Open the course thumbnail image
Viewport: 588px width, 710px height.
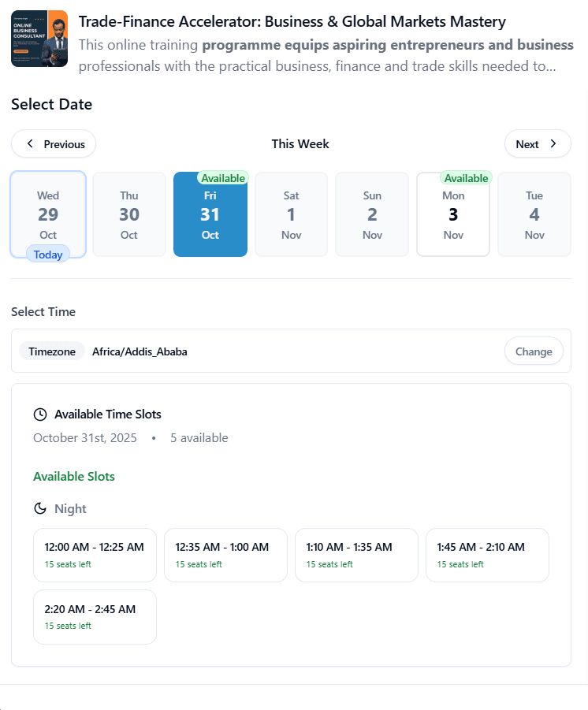coord(39,38)
